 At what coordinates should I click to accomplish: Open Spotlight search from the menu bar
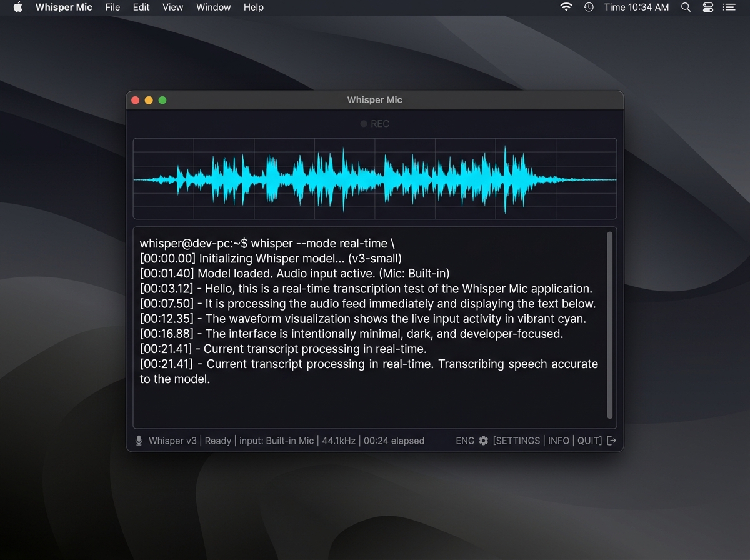coord(686,7)
